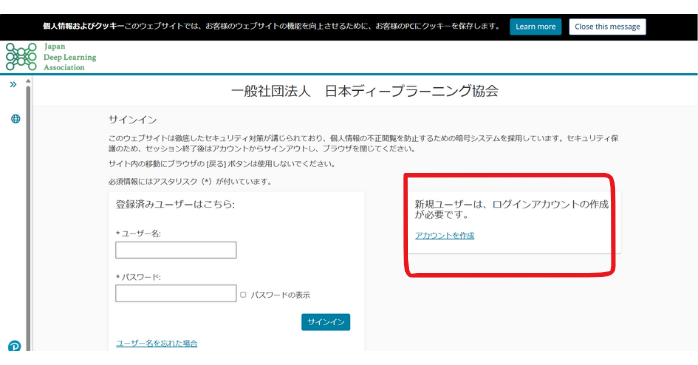Open the ユーザー名を忘れた場合 link
This screenshot has height=365, width=698.
pyautogui.click(x=157, y=343)
